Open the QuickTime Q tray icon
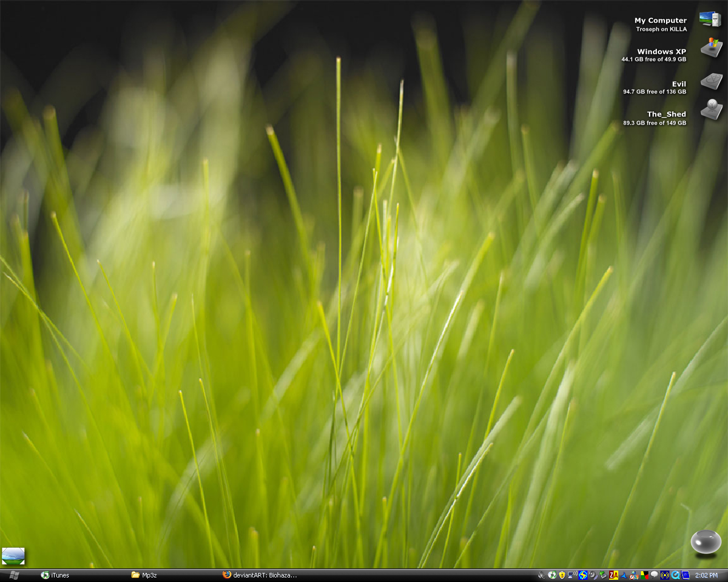This screenshot has height=582, width=728. point(676,575)
